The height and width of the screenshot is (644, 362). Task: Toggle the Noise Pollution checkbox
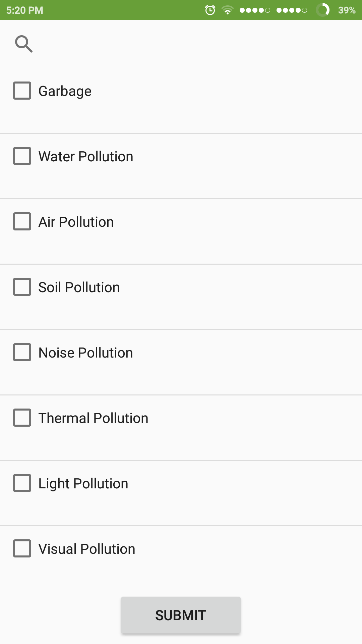point(22,352)
